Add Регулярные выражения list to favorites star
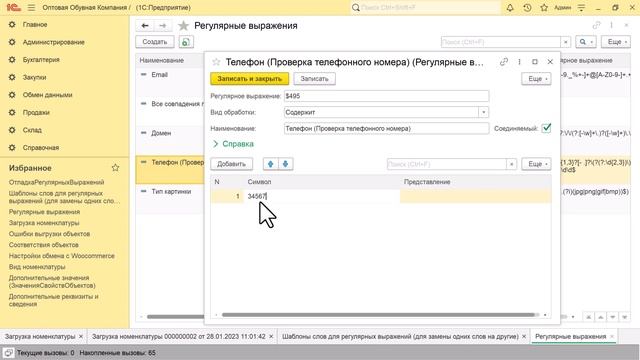The height and width of the screenshot is (360, 640). [184, 26]
